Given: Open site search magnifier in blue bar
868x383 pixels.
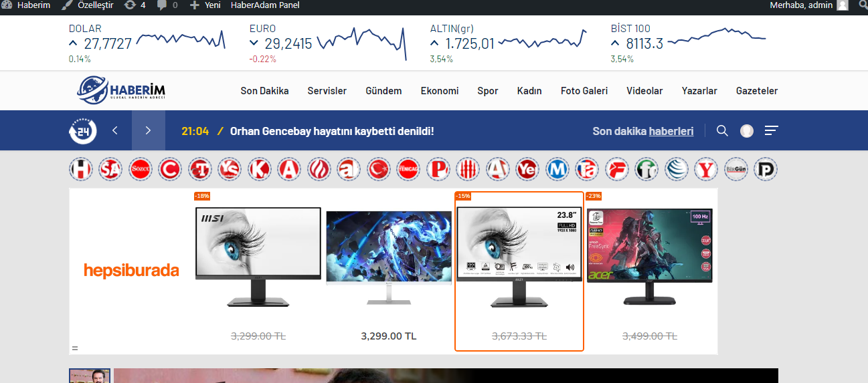Looking at the screenshot, I should click(722, 130).
